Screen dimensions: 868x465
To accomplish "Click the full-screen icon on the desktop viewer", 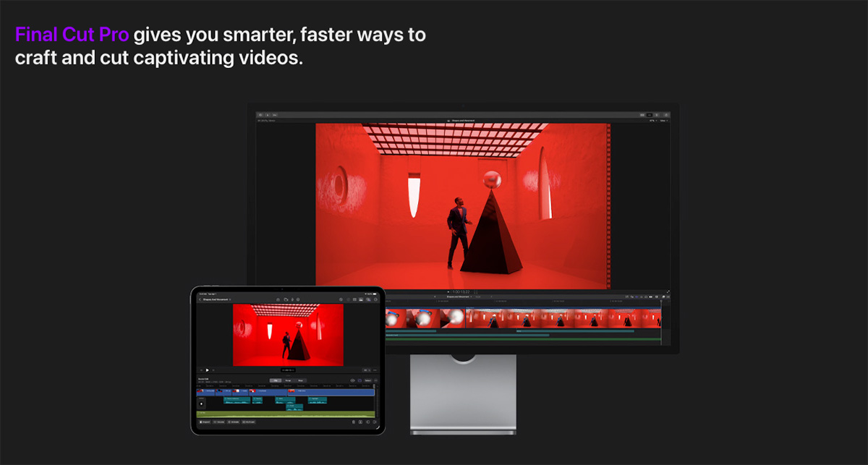I will coord(668,291).
